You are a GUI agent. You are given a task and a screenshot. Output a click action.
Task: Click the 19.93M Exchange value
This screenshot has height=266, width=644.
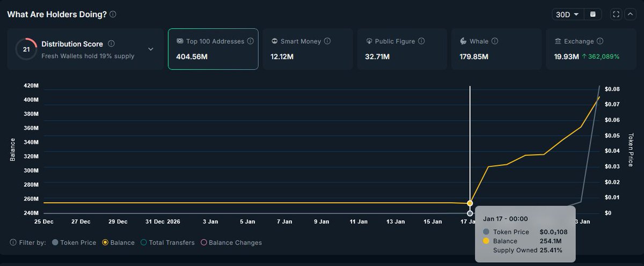(567, 56)
